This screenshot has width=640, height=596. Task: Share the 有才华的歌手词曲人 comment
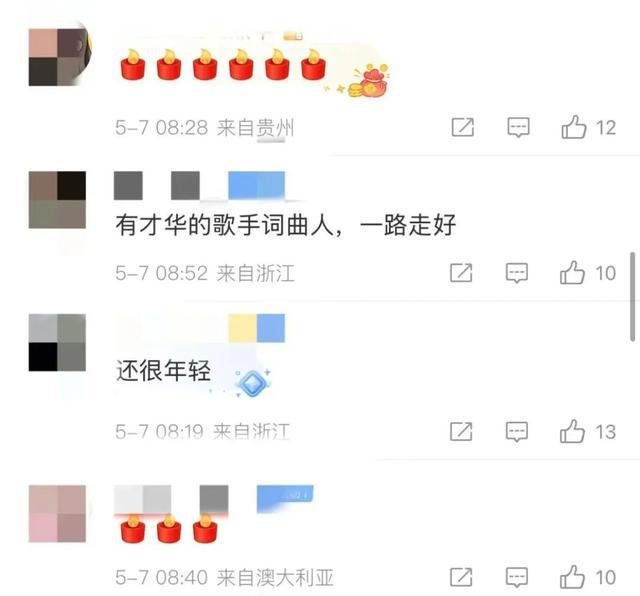point(461,273)
